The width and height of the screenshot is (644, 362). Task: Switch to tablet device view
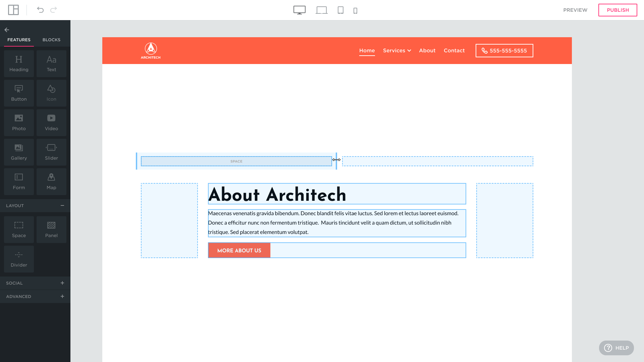[x=340, y=10]
